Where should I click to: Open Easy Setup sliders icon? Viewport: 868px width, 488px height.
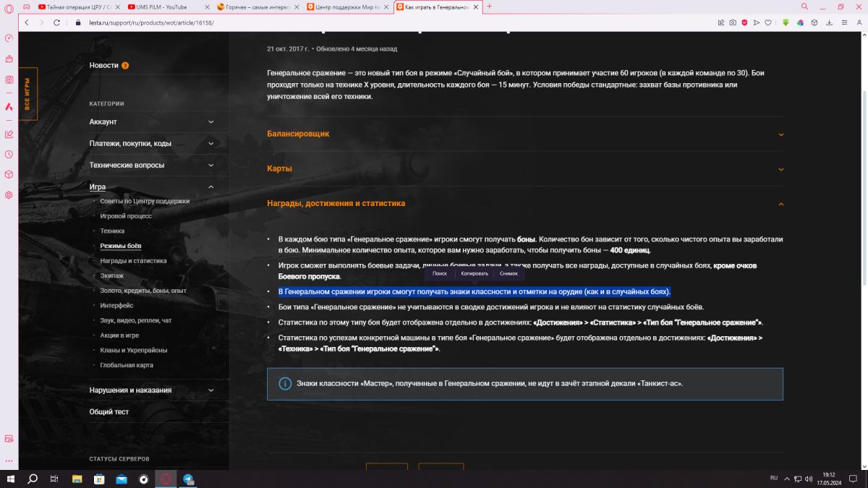(844, 22)
